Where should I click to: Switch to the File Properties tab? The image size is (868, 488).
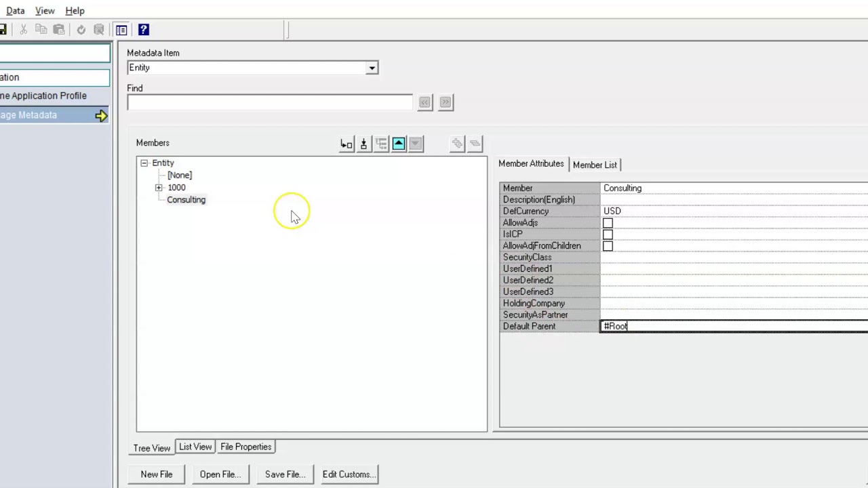click(246, 447)
